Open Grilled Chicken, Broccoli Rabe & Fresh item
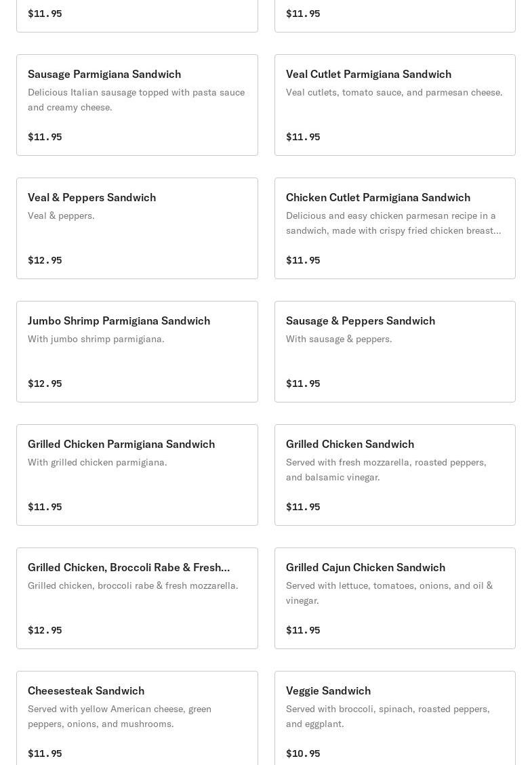This screenshot has width=532, height=765. tap(137, 598)
